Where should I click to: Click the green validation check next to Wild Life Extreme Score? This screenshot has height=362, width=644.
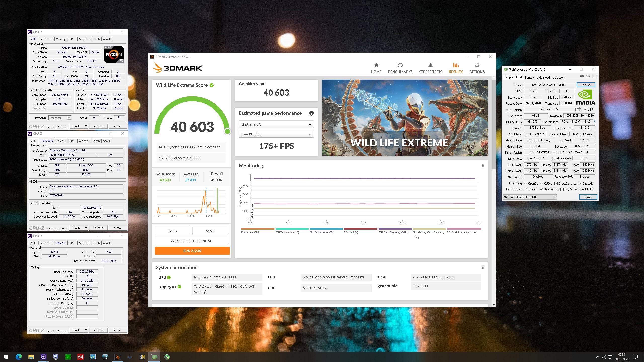(x=212, y=85)
